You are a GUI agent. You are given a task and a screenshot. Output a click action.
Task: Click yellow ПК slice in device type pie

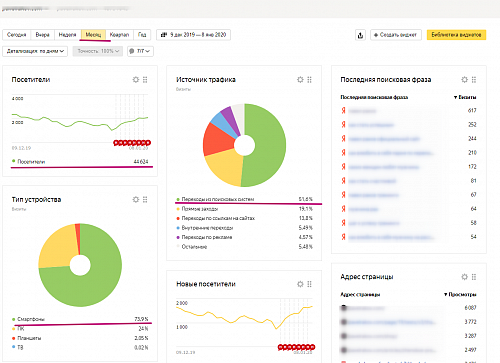(57, 248)
